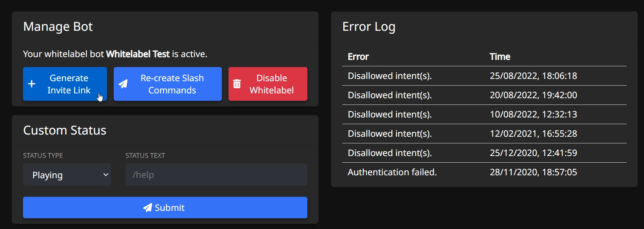
Task: Click the Disallowed intent(s) entry from 10/08/2022
Action: tap(390, 114)
